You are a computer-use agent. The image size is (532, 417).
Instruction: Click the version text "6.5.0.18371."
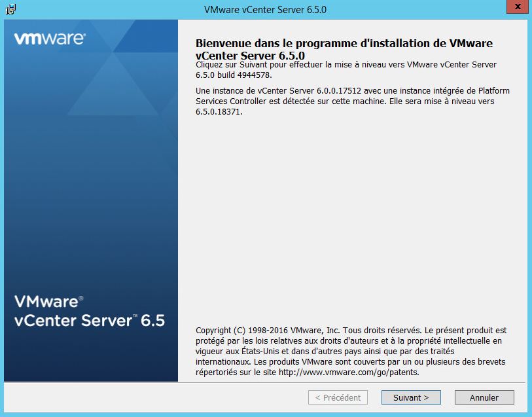219,112
